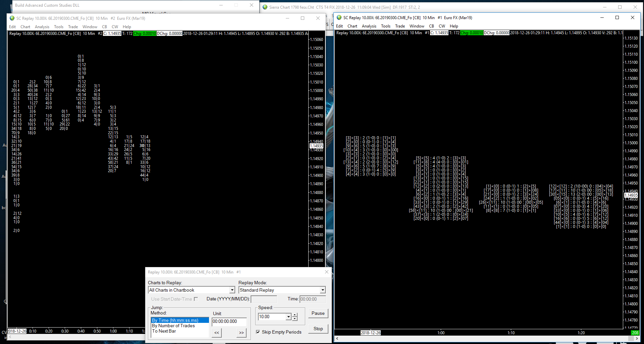Select the By Time (hh:mm:ss.ms) jump method
The width and height of the screenshot is (644, 344).
pos(180,320)
